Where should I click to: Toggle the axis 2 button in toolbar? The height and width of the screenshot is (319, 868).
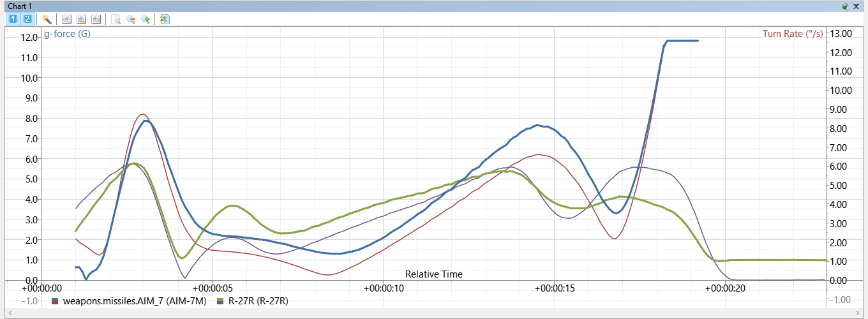27,19
